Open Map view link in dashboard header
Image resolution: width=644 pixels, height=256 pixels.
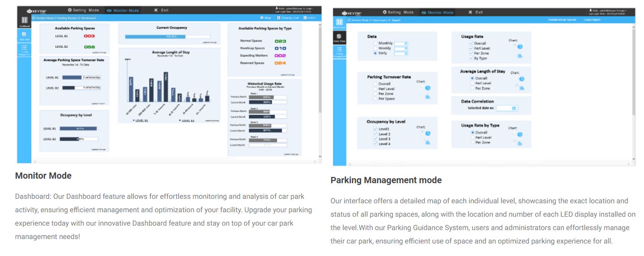[x=265, y=18]
